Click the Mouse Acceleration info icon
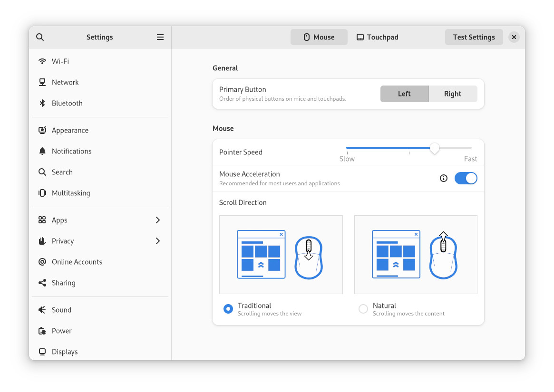 (x=444, y=178)
